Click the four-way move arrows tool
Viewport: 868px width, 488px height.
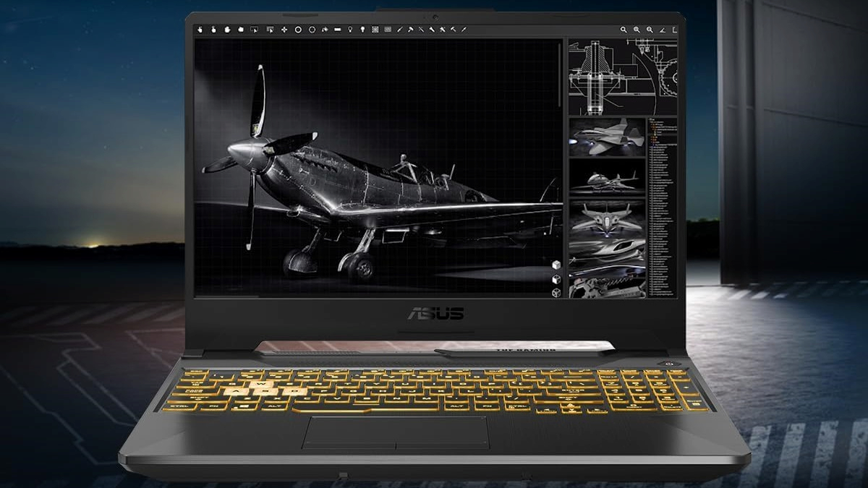pos(284,30)
